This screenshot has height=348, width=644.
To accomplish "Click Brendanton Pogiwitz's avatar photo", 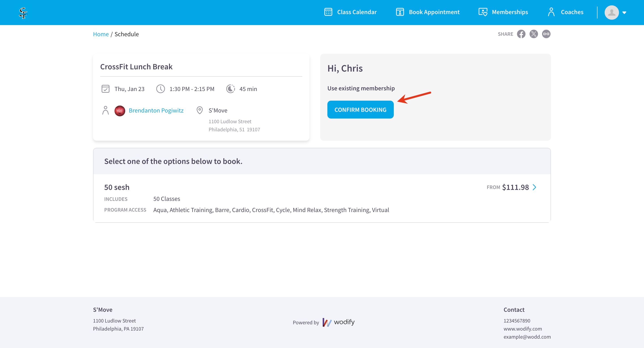I will click(120, 111).
